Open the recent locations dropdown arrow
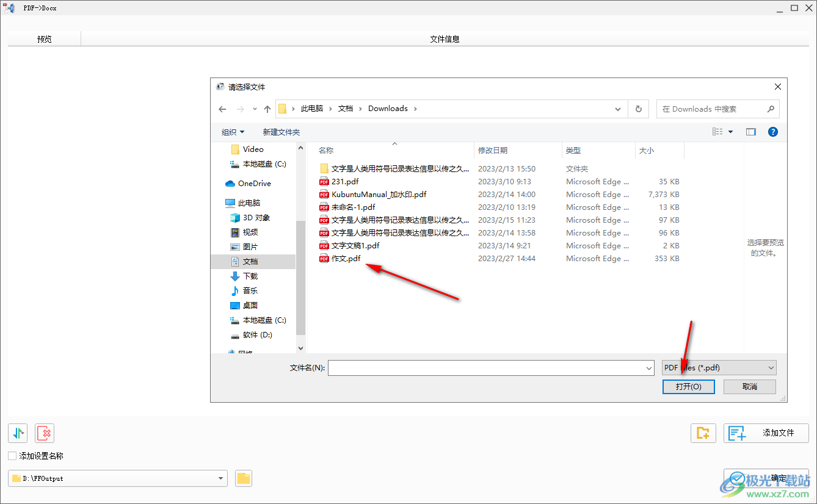 [255, 109]
